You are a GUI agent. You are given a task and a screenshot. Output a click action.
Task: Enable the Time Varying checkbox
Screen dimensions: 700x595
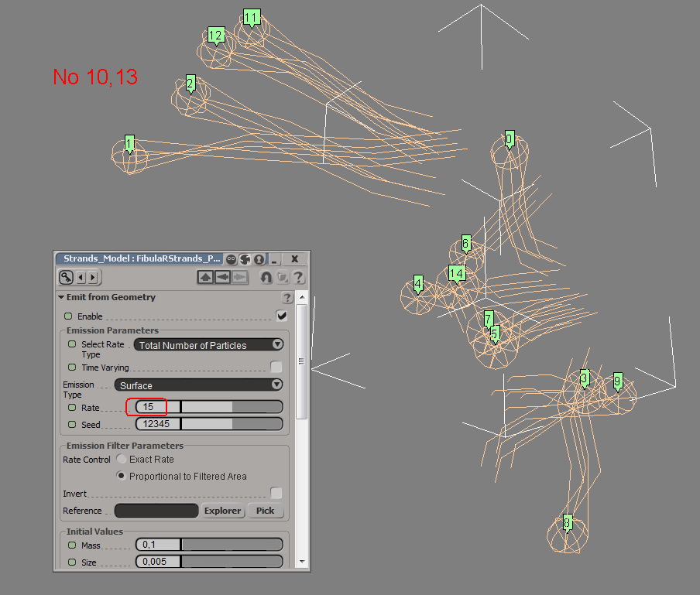[276, 367]
